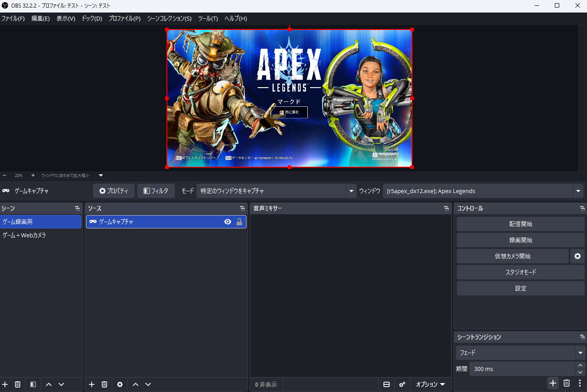
Task: Open プロファイル(P) menu
Action: tap(124, 19)
